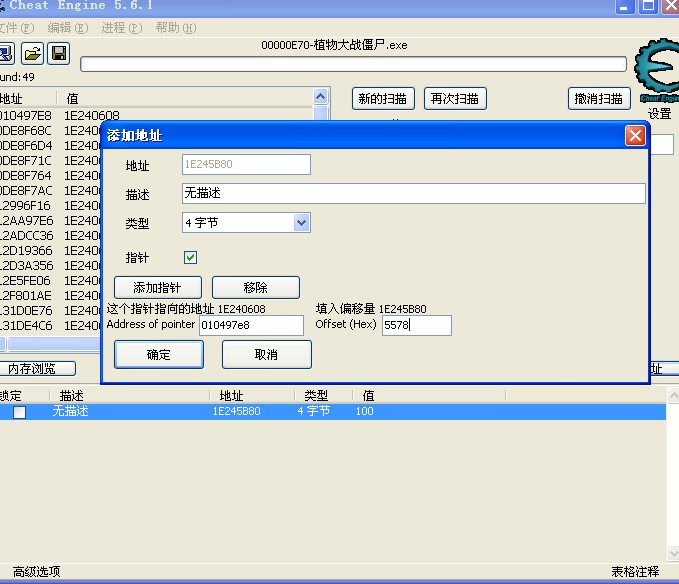The image size is (679, 584).
Task: Click the 添加指针 button
Action: (x=158, y=287)
